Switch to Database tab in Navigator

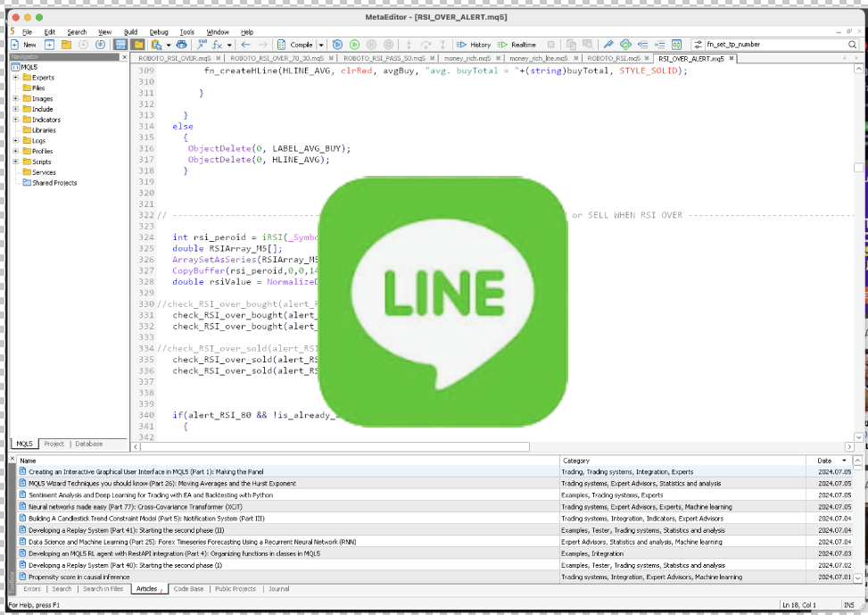point(88,444)
